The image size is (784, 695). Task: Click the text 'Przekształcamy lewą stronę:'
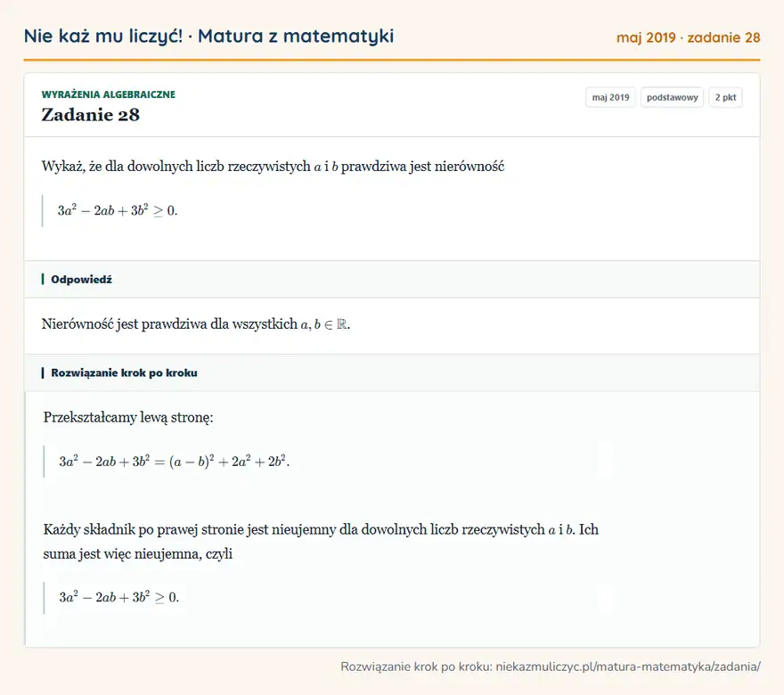coord(128,418)
